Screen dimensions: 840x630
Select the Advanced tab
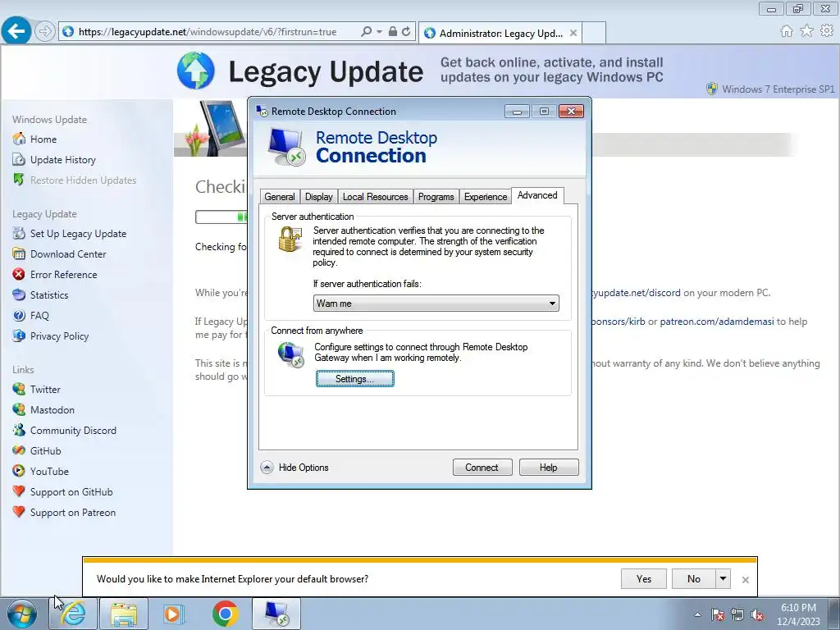coord(537,195)
